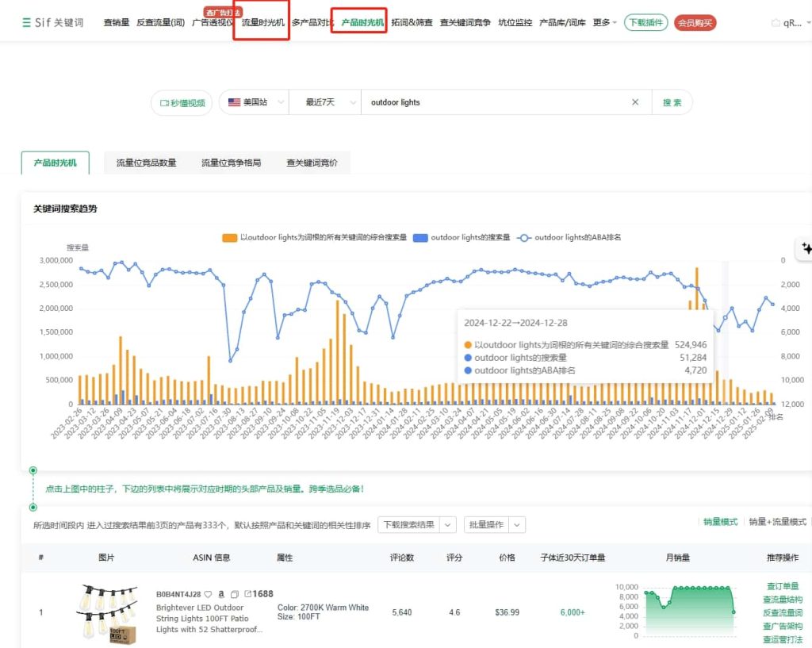
Task: Click the 会员购买 button
Action: [x=695, y=23]
